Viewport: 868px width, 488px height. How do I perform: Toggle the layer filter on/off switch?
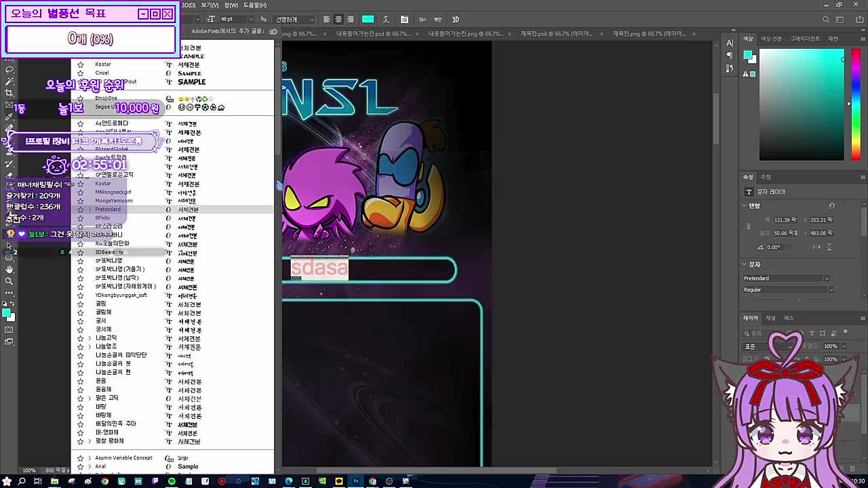(x=845, y=332)
